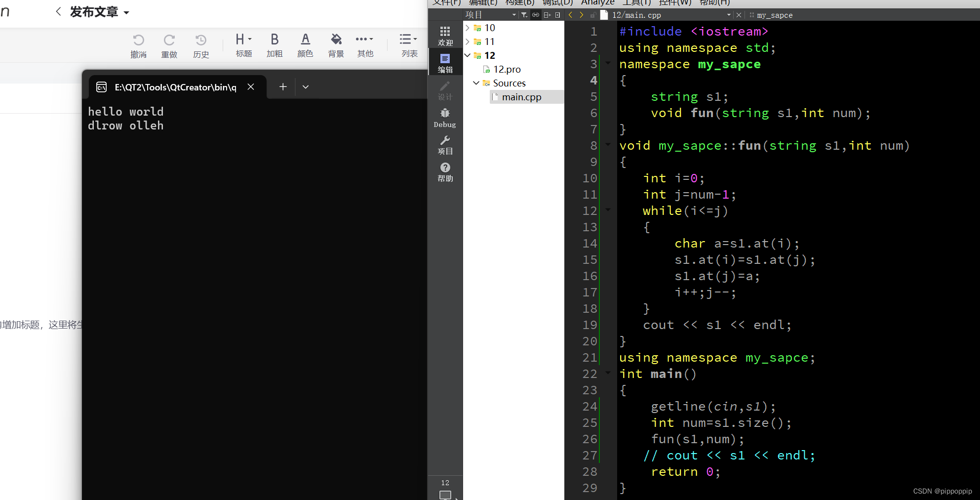The height and width of the screenshot is (500, 980).
Task: Click the close sidebar panel icon
Action: tap(558, 15)
